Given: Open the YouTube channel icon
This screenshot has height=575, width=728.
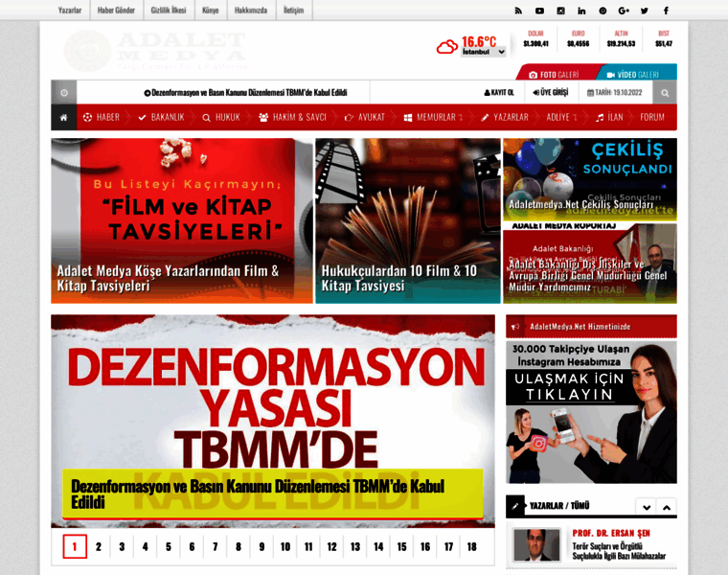Looking at the screenshot, I should click(539, 11).
